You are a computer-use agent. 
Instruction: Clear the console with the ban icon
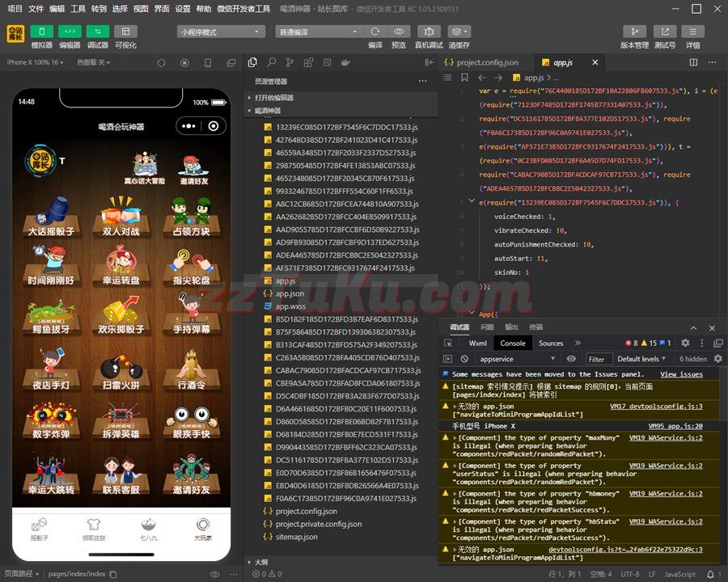click(463, 359)
